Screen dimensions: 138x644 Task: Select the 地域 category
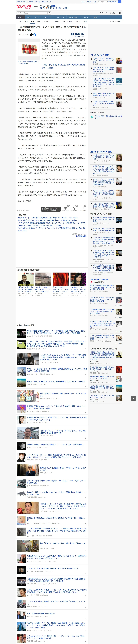85,21
